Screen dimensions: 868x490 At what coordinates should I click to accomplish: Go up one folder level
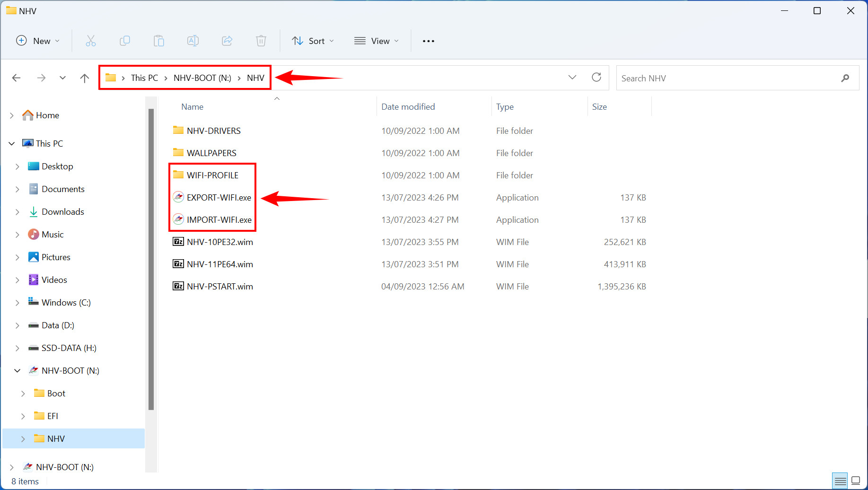tap(85, 78)
